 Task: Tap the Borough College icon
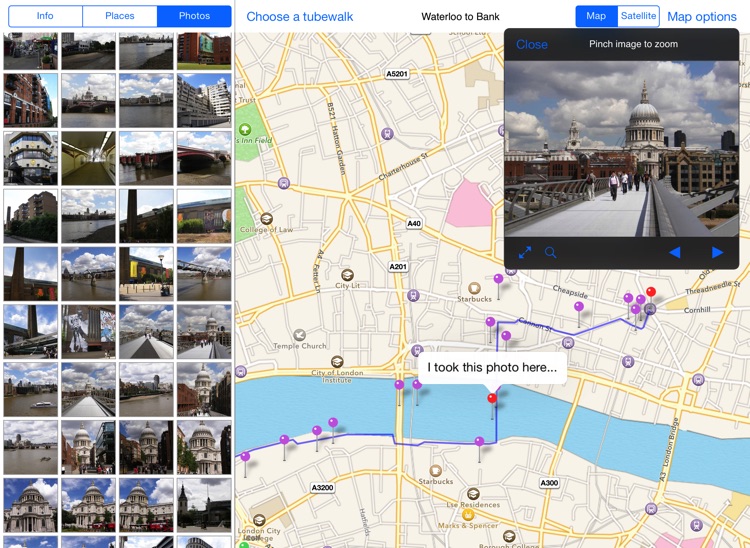point(509,536)
